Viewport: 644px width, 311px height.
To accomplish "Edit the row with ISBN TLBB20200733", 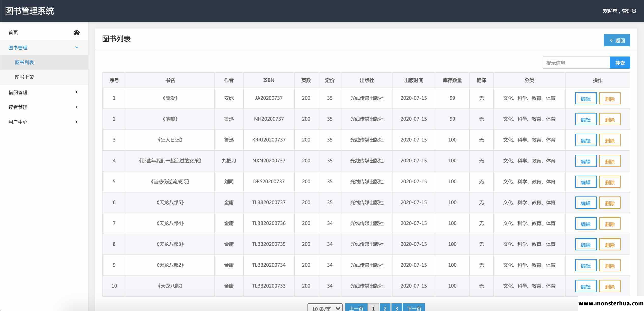I will tap(586, 286).
